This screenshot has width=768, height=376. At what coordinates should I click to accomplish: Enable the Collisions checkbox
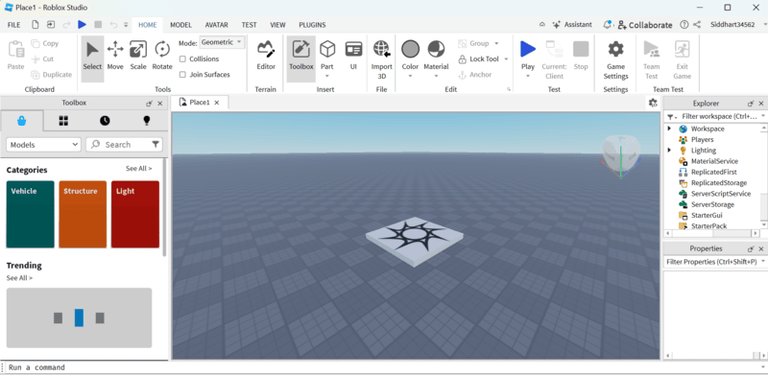pyautogui.click(x=182, y=59)
